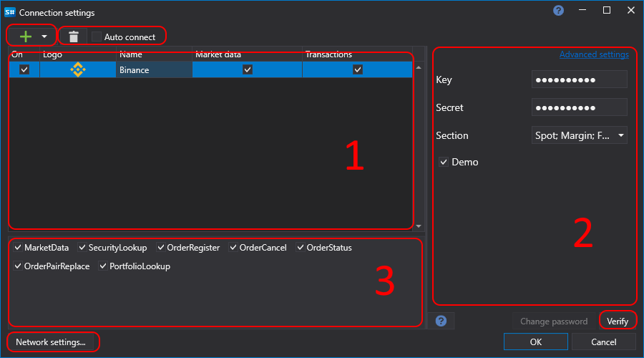The image size is (644, 358).
Task: Click the Logo column header
Action: click(x=77, y=54)
